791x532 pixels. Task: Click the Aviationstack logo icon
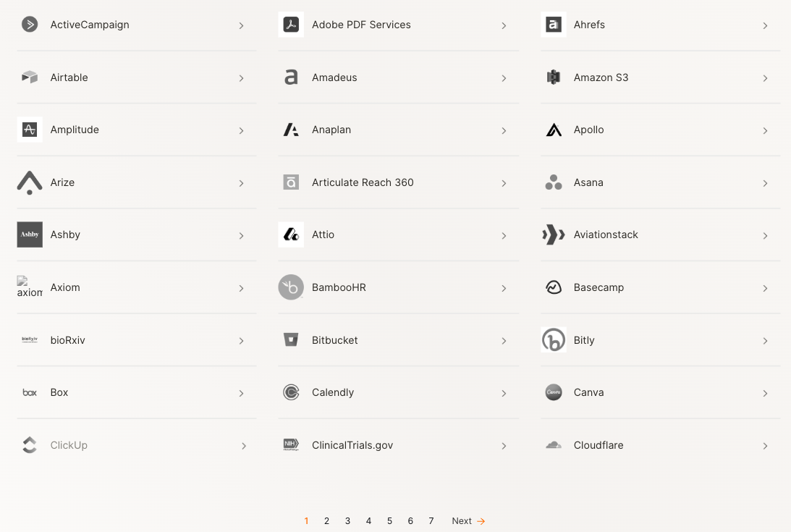(554, 235)
